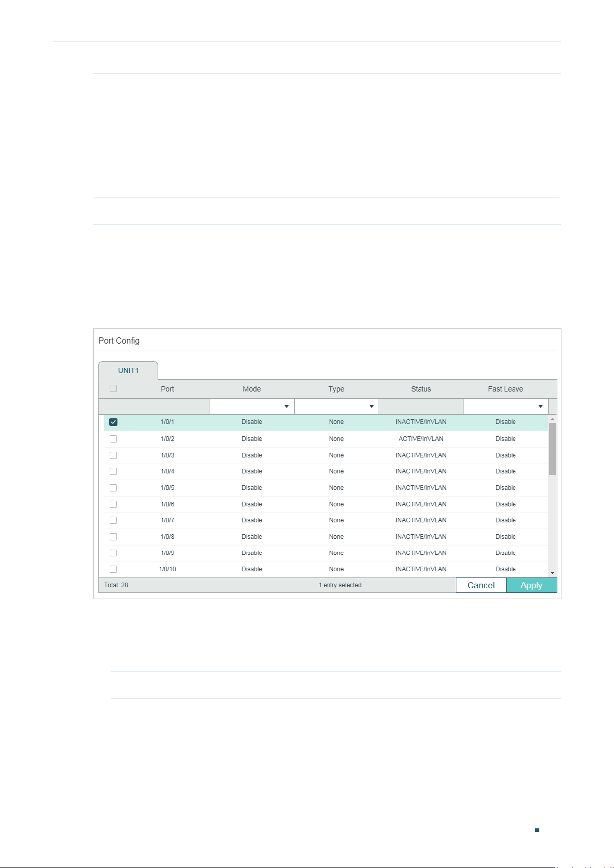
Task: Click the Port column header
Action: click(167, 389)
